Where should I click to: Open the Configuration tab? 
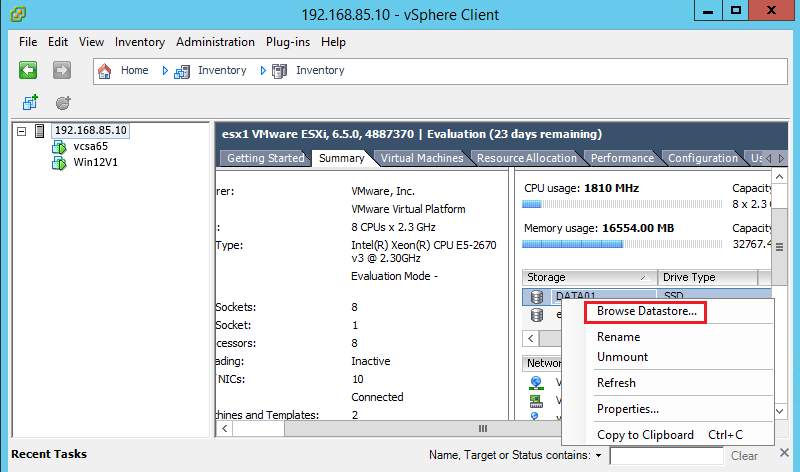(x=703, y=158)
